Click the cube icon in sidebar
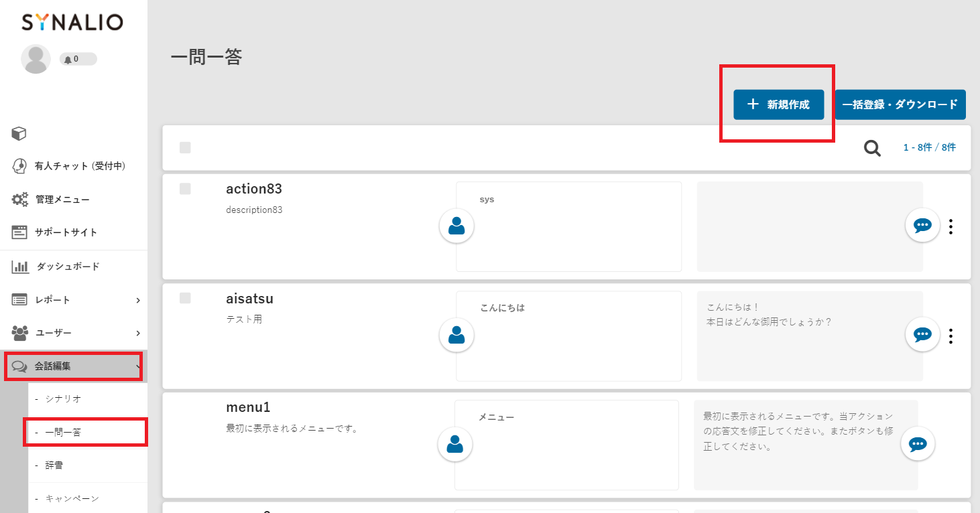Viewport: 980px width, 513px height. click(19, 133)
